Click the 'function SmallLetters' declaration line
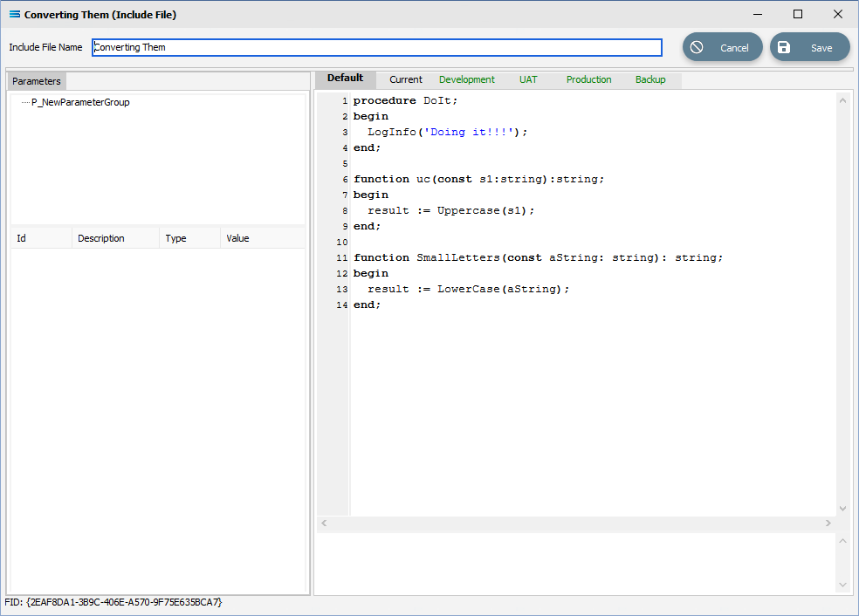Image resolution: width=859 pixels, height=616 pixels. point(538,258)
